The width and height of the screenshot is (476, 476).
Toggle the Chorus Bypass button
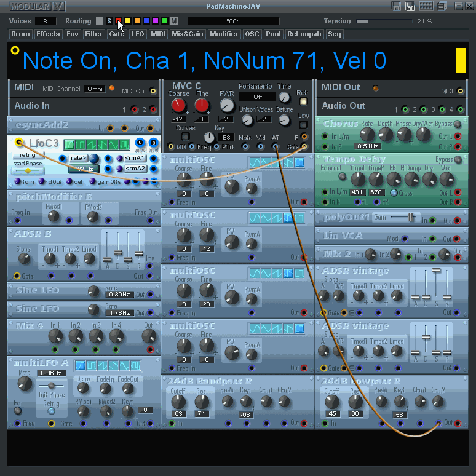point(457,124)
